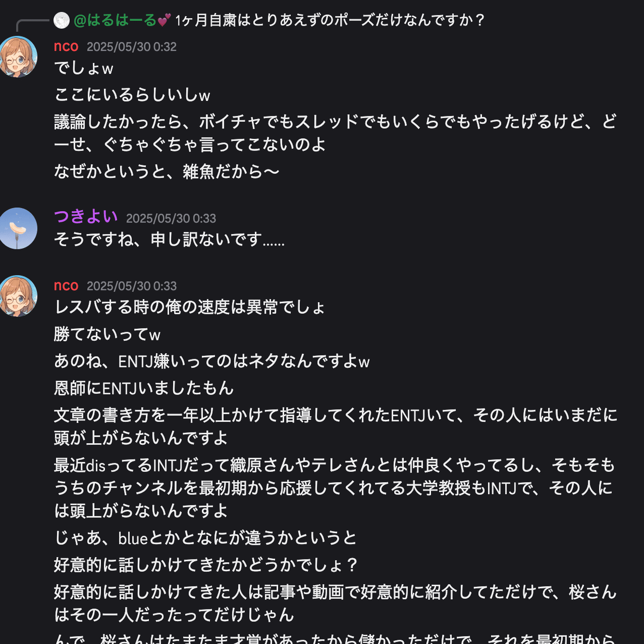644x644 pixels.
Task: Click timestamp on nco's second message group
Action: click(132, 286)
